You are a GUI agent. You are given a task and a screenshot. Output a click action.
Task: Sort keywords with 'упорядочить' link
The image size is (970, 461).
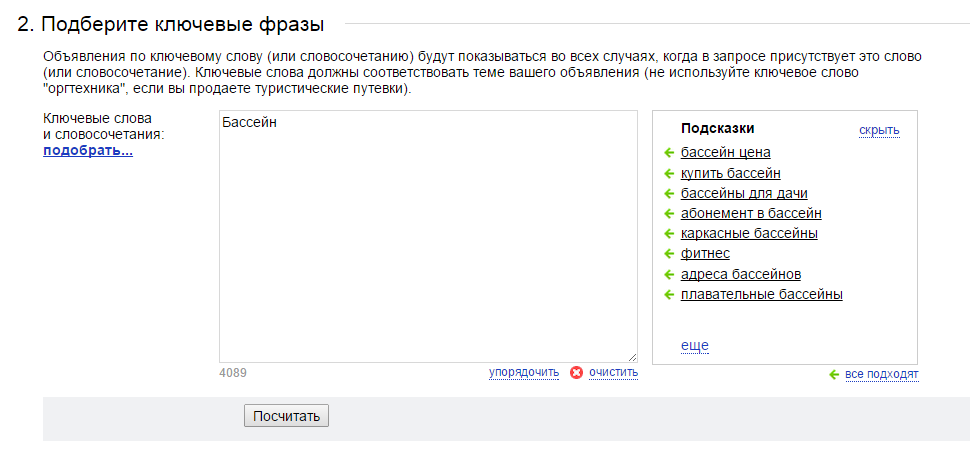tap(524, 373)
